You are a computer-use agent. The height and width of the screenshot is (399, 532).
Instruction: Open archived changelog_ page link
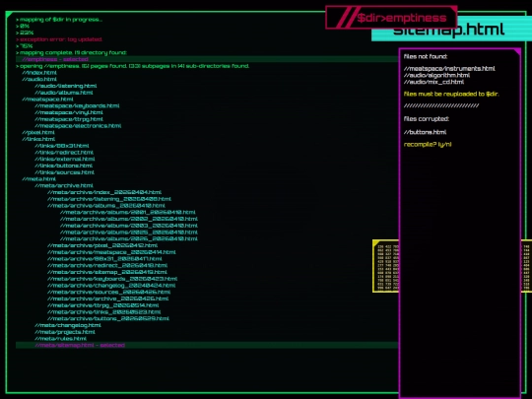pyautogui.click(x=111, y=286)
